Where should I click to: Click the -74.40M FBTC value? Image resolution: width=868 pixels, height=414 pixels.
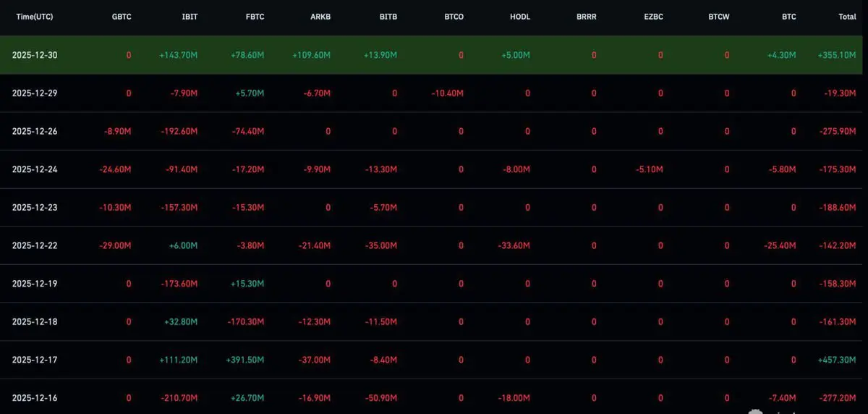coord(250,131)
